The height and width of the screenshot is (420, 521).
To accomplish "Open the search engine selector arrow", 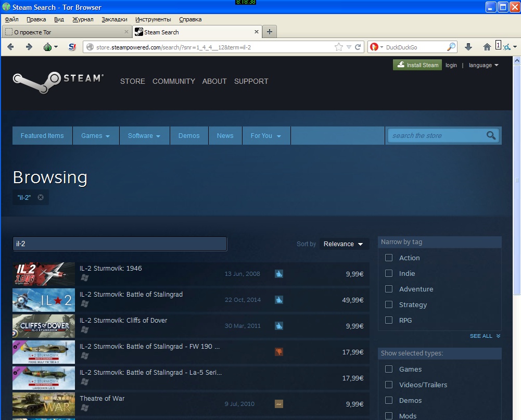I will pyautogui.click(x=382, y=47).
